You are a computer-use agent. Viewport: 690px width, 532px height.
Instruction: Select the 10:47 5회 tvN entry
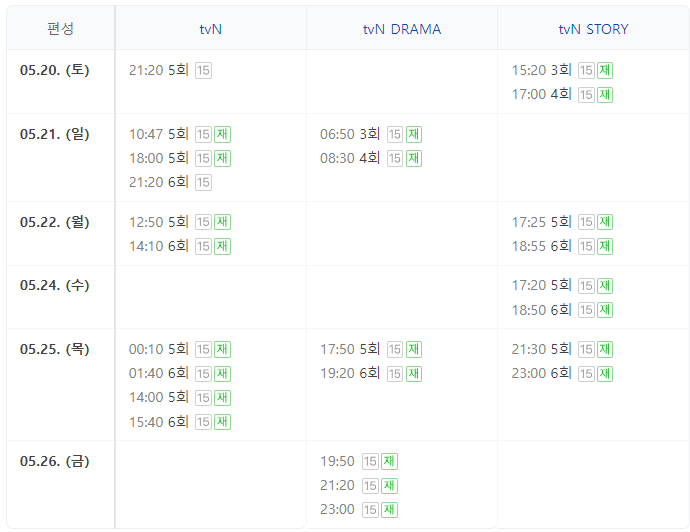(159, 134)
